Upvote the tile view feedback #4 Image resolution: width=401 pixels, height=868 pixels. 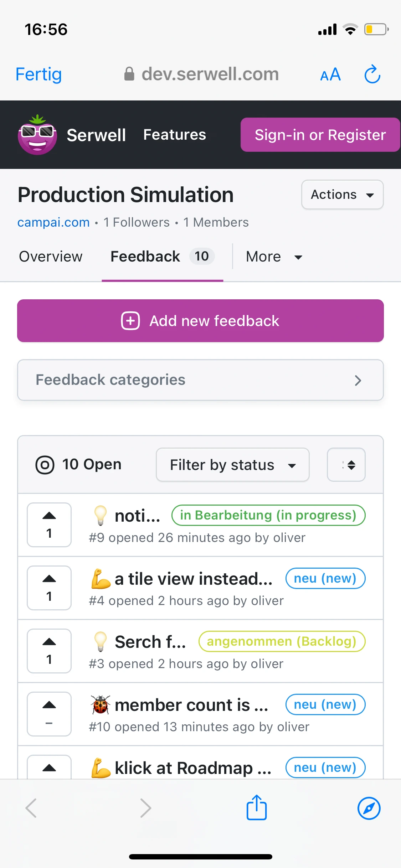pos(49,588)
